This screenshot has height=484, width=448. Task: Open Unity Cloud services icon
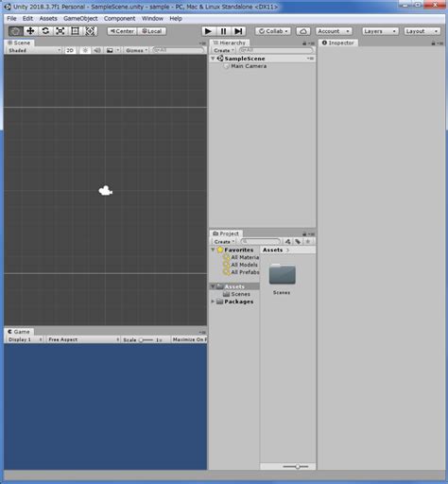pyautogui.click(x=303, y=31)
